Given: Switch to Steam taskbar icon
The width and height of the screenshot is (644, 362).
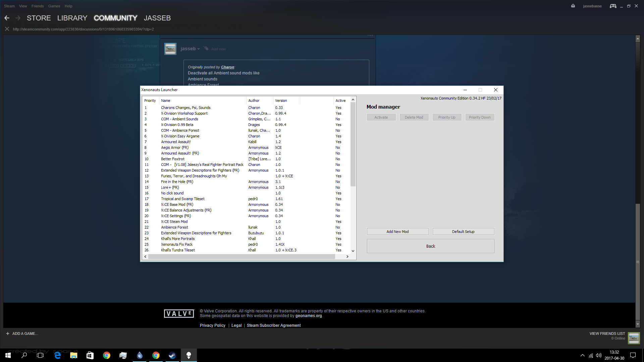Looking at the screenshot, I should coord(172,355).
